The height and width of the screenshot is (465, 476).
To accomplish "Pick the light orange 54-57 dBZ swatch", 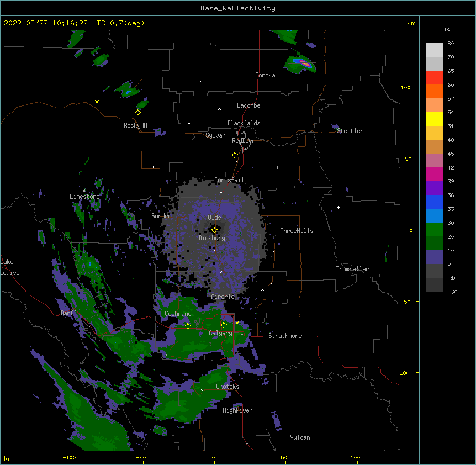I will coord(434,105).
